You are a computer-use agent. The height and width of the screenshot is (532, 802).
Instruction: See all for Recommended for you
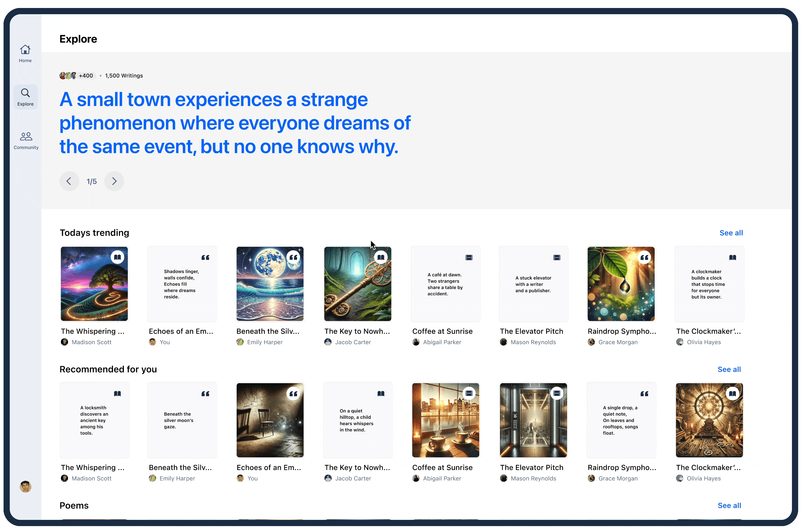(729, 370)
